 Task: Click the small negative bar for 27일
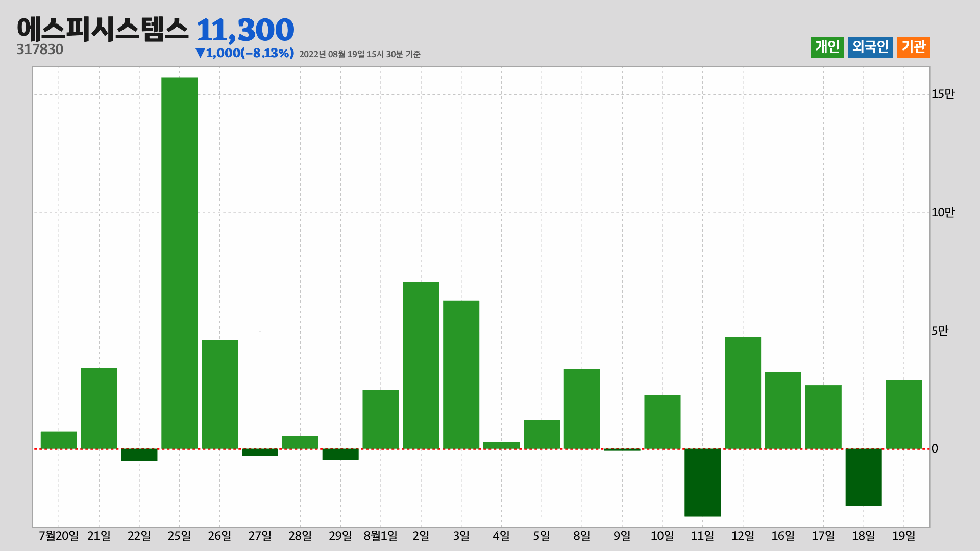pyautogui.click(x=260, y=452)
